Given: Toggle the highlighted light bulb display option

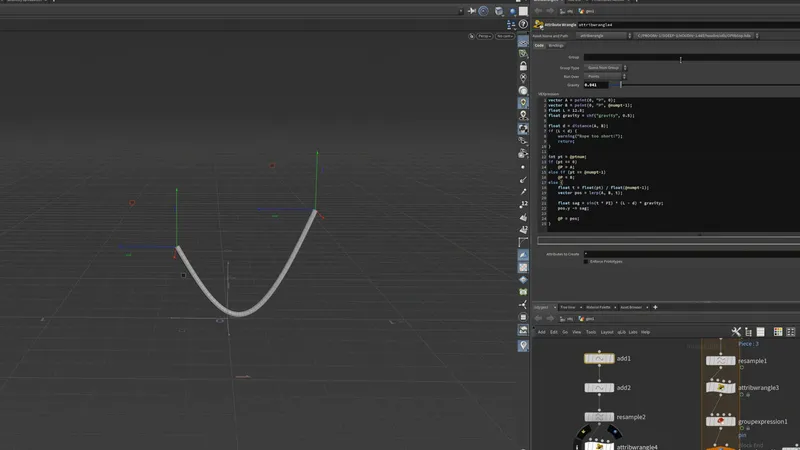Looking at the screenshot, I should [523, 103].
